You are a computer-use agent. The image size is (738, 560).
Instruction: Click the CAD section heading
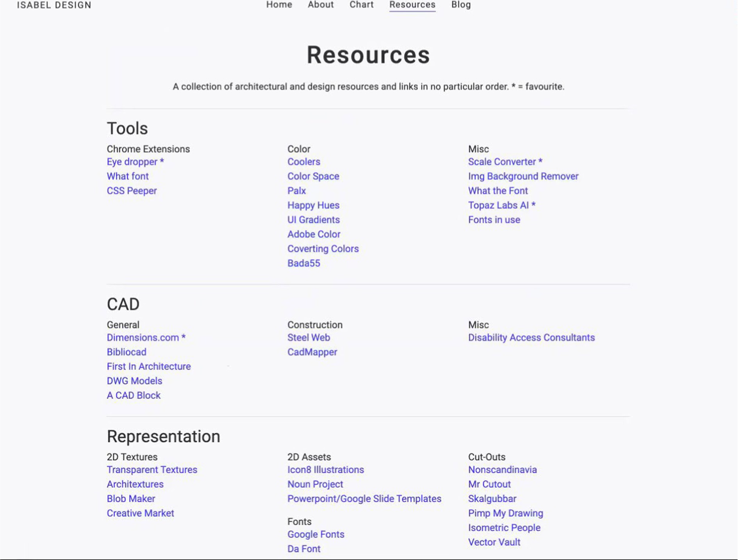click(123, 304)
